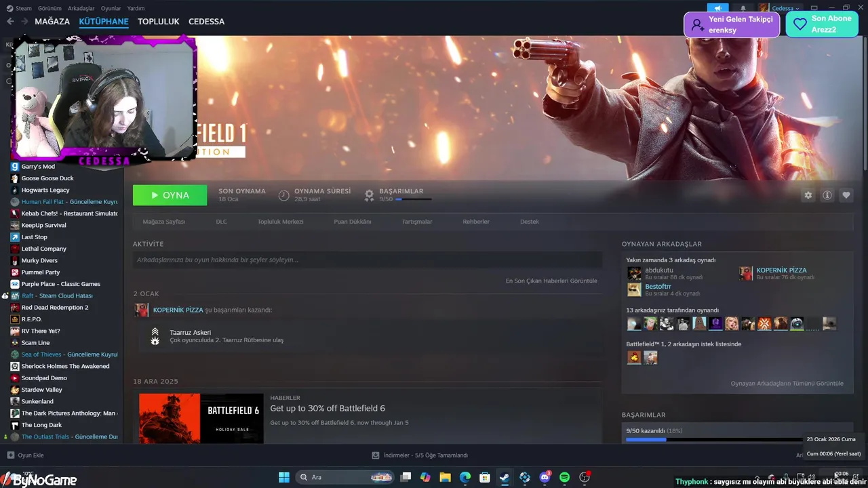Click the BAŞARIMLAR achievements progress bar
The image size is (868, 488).
tap(713, 439)
